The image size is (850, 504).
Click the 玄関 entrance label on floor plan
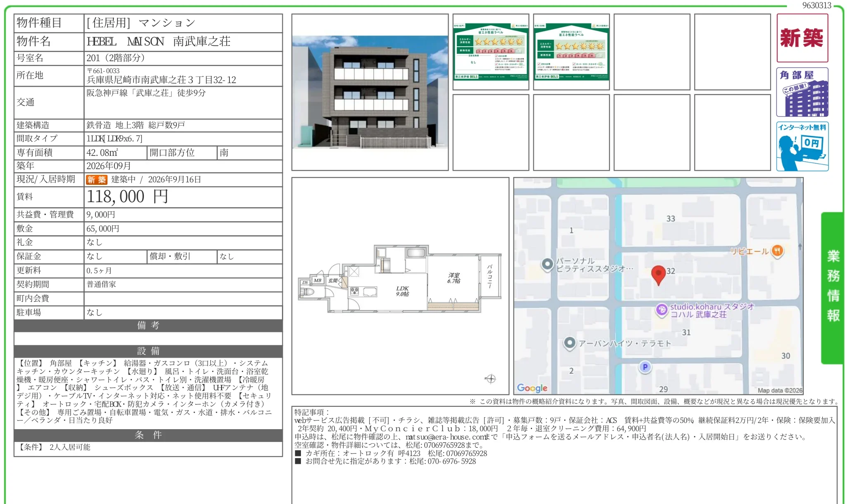click(332, 280)
